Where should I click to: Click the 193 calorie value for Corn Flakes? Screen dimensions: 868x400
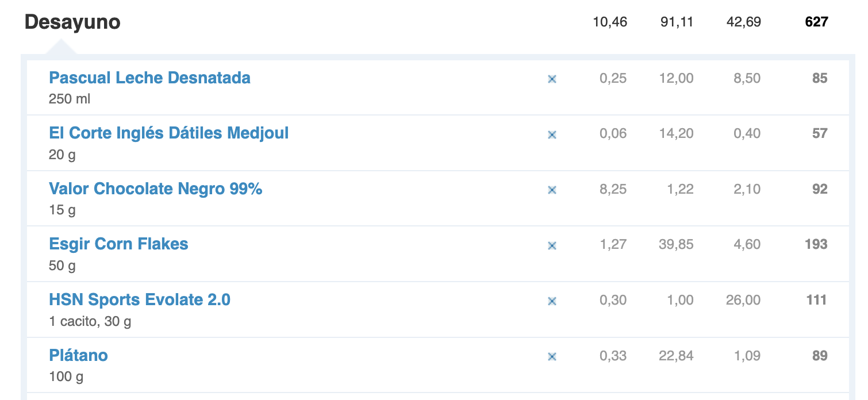[x=816, y=244]
